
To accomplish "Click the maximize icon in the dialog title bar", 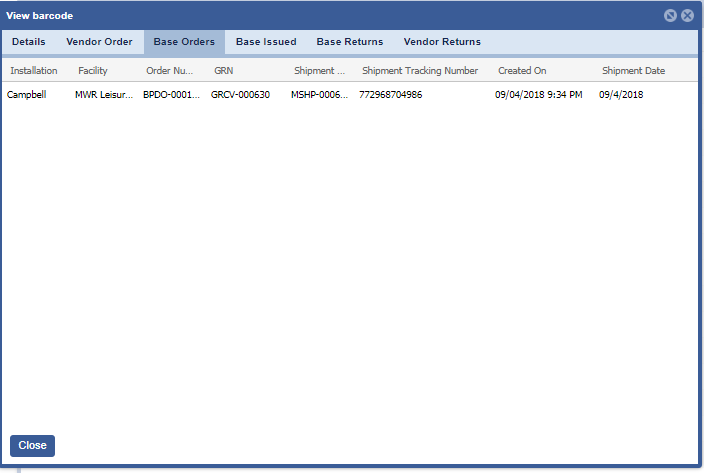I will click(671, 16).
